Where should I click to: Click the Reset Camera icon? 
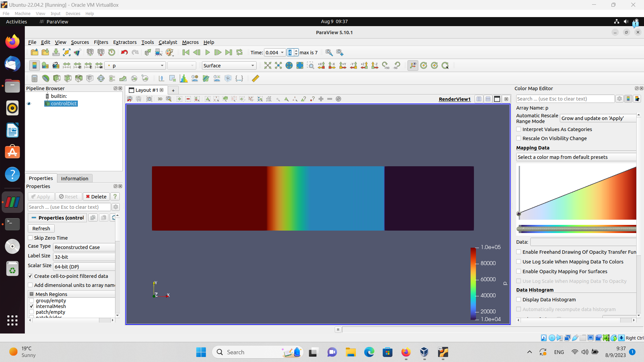point(267,66)
